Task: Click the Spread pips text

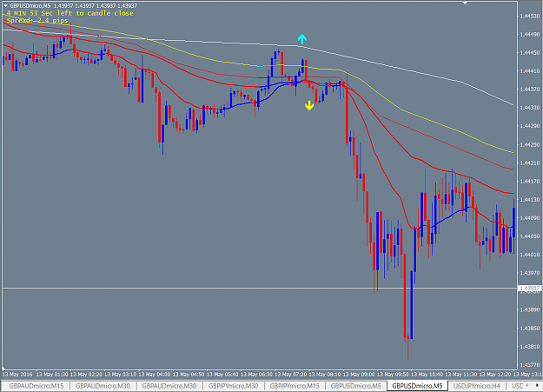Action: [37, 21]
